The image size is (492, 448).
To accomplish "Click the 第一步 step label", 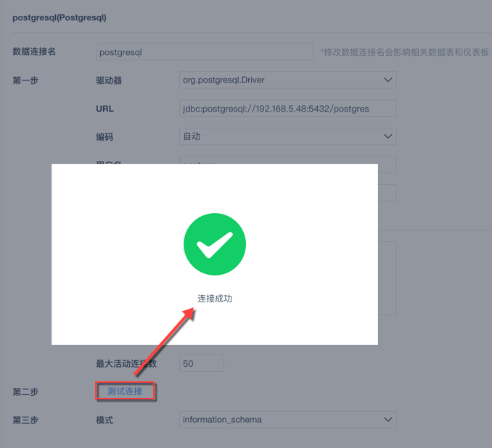I will (x=25, y=80).
